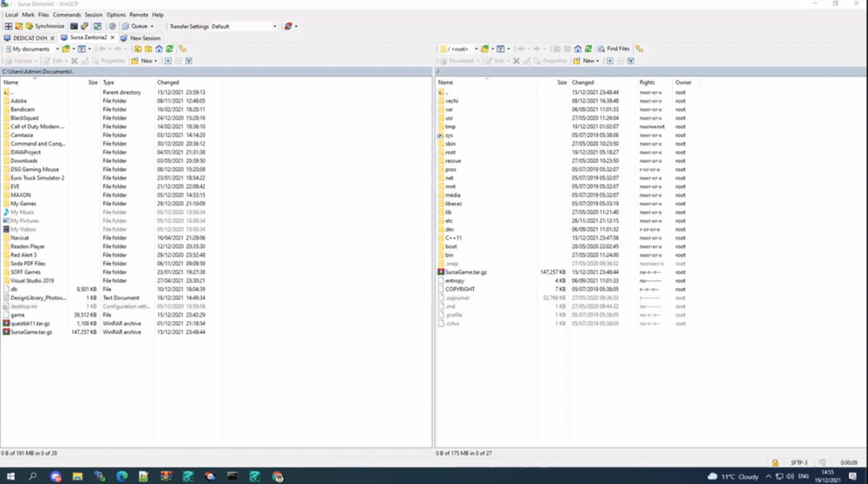This screenshot has height=484, width=868.
Task: Click the Preferences gear icon
Action: [x=112, y=26]
